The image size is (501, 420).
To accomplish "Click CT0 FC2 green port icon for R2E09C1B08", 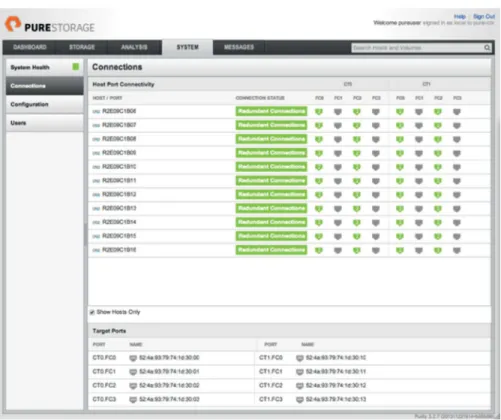I will [x=357, y=139].
